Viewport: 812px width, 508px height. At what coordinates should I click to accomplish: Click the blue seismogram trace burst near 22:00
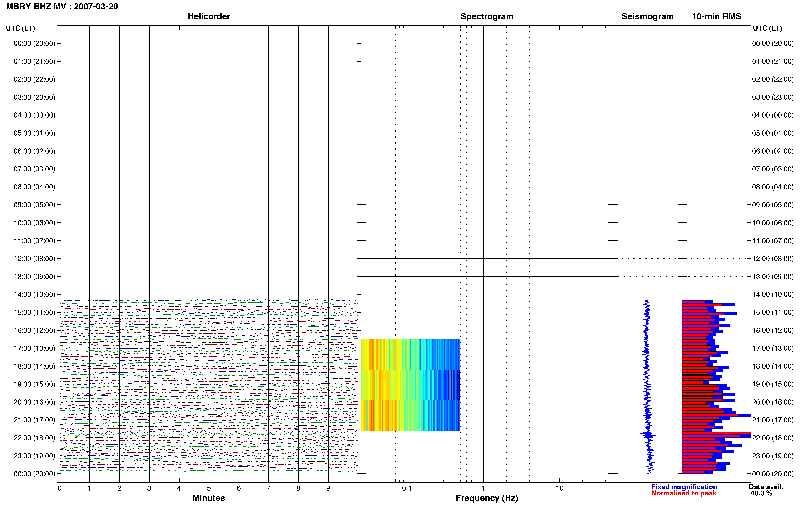point(649,434)
